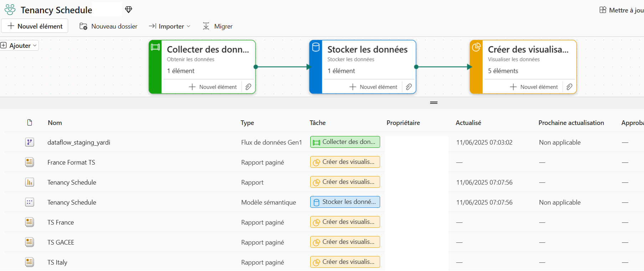Sort by the Nom column header
The width and height of the screenshot is (644, 271).
point(55,122)
